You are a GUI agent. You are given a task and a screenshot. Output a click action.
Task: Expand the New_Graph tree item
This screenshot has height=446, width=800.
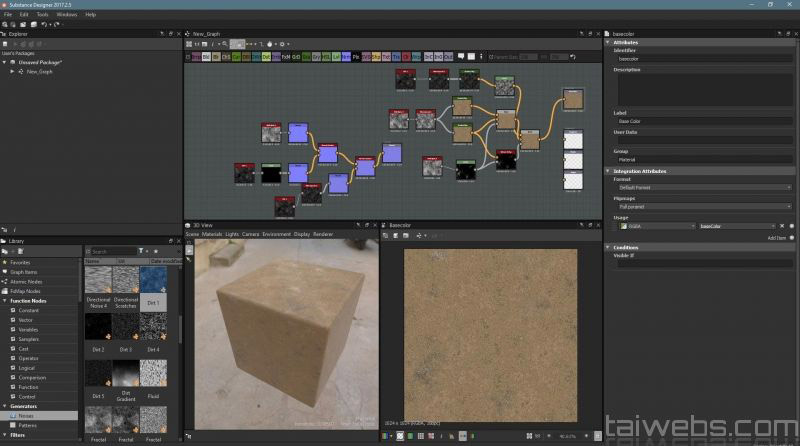pos(12,72)
